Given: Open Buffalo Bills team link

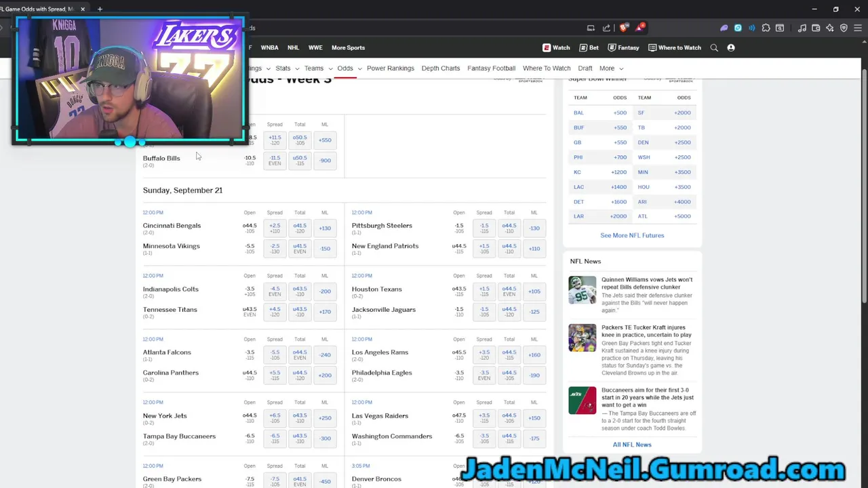Looking at the screenshot, I should point(161,158).
